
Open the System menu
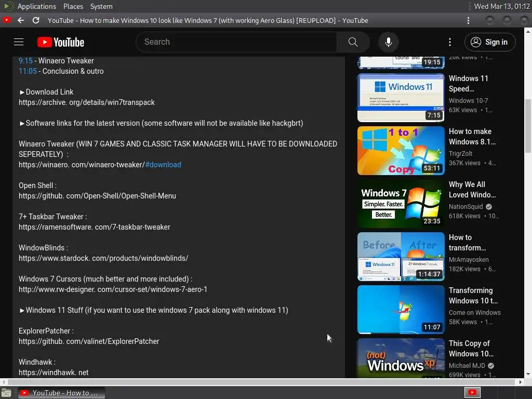(x=101, y=6)
